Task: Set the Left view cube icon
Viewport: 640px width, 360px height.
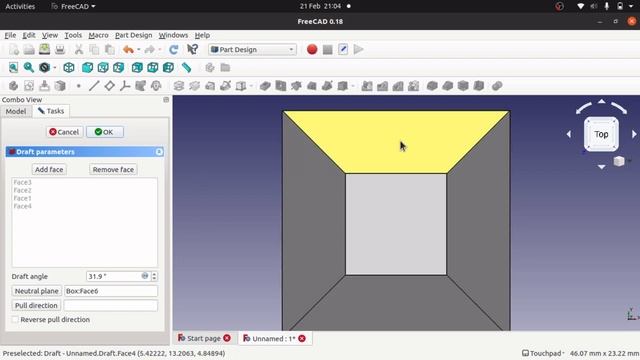Action: [168, 68]
